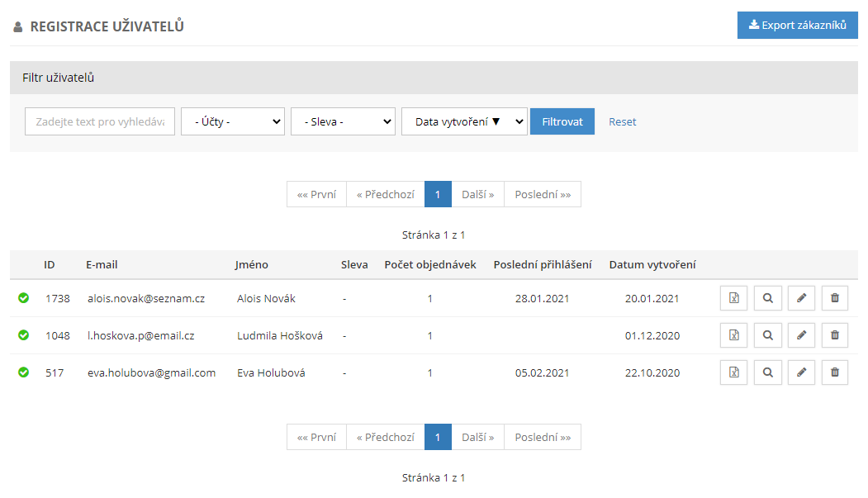This screenshot has height=498, width=868.
Task: Edit user Ludmila Hošková with pencil icon
Action: coord(801,335)
